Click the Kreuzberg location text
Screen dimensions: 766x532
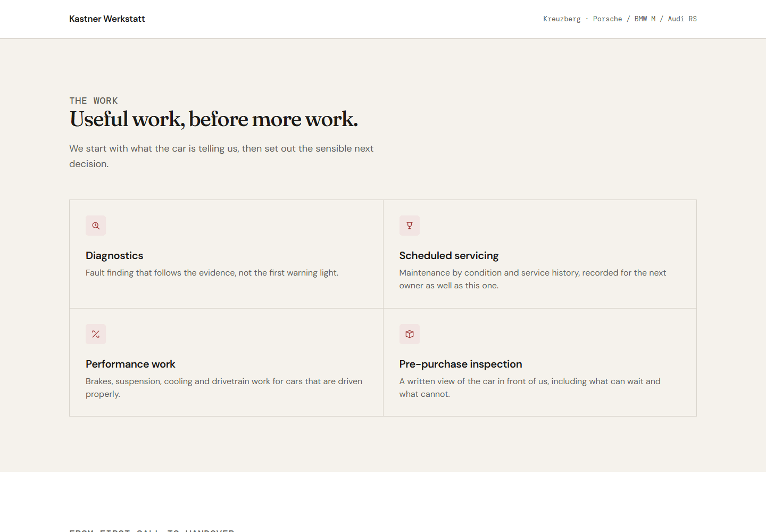562,19
